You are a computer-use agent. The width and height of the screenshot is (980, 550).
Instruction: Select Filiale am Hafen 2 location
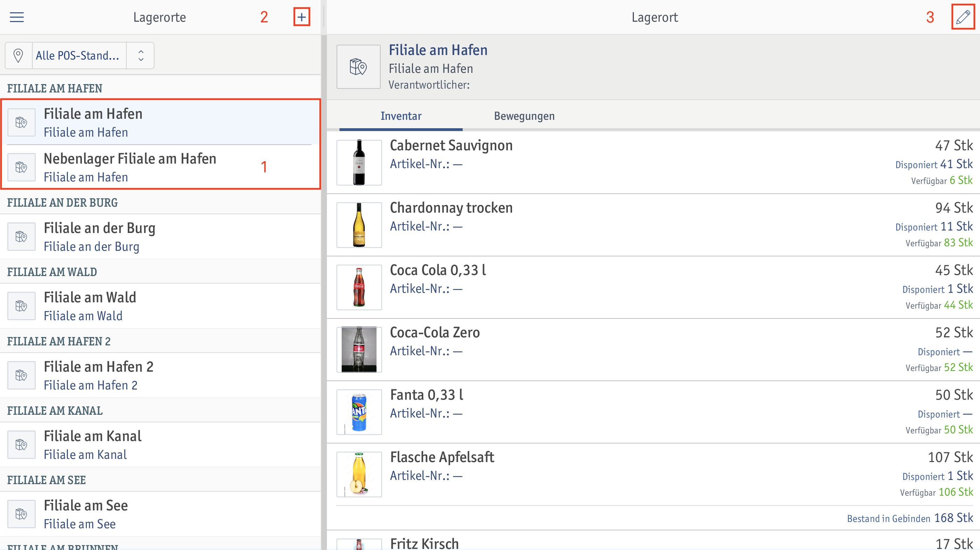(x=160, y=375)
